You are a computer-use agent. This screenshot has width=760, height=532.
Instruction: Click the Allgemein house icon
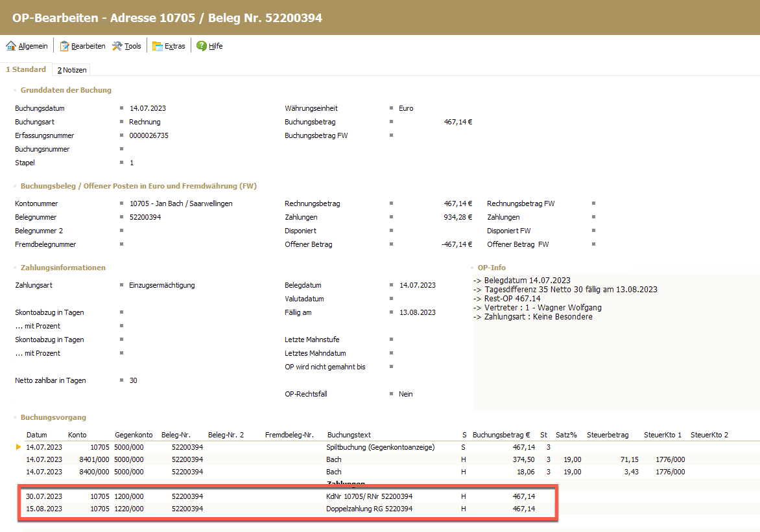(11, 46)
